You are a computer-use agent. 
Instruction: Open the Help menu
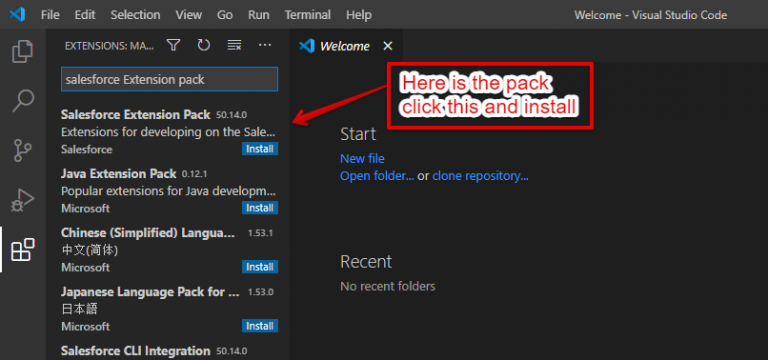pyautogui.click(x=359, y=15)
